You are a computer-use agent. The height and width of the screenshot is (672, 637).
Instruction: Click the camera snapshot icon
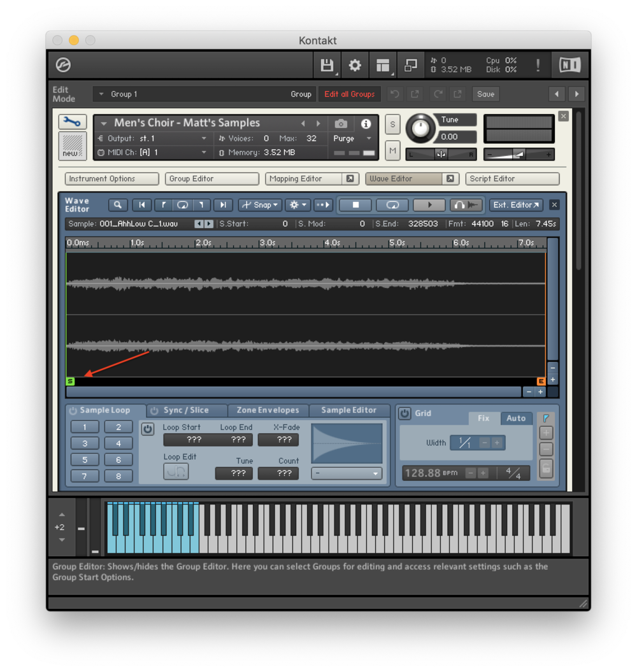[341, 124]
